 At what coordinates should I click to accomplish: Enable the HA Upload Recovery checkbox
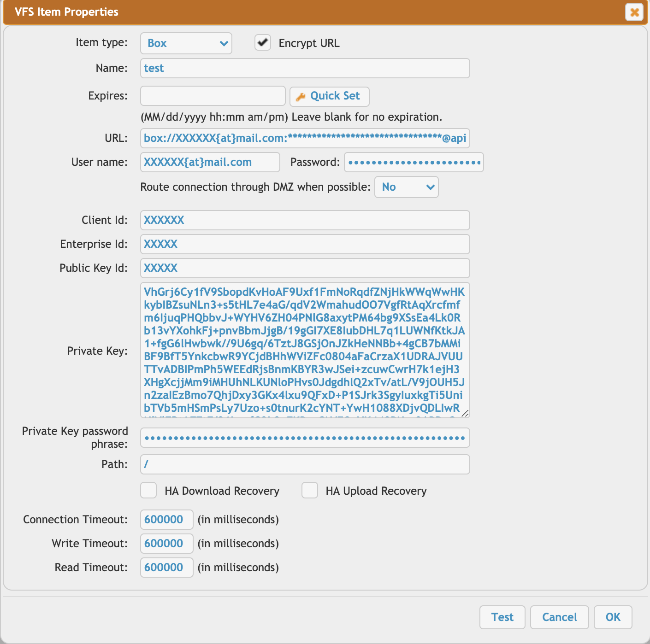(310, 490)
